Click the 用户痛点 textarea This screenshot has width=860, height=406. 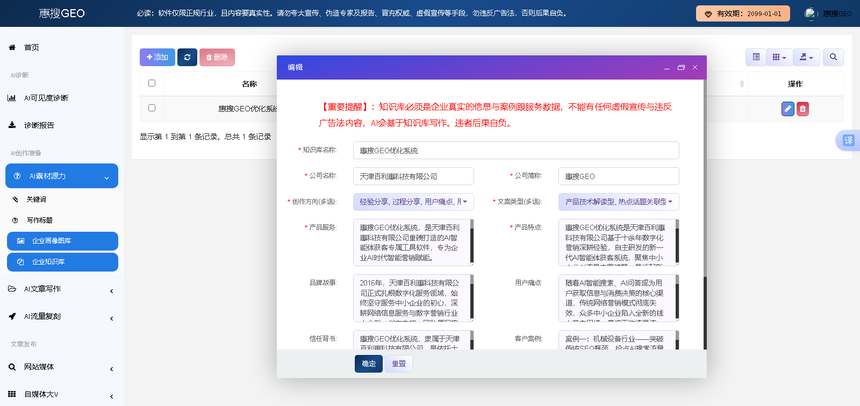coord(619,298)
